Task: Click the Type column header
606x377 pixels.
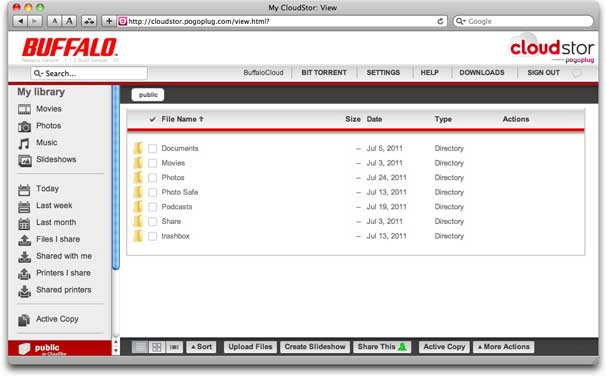Action: point(443,119)
